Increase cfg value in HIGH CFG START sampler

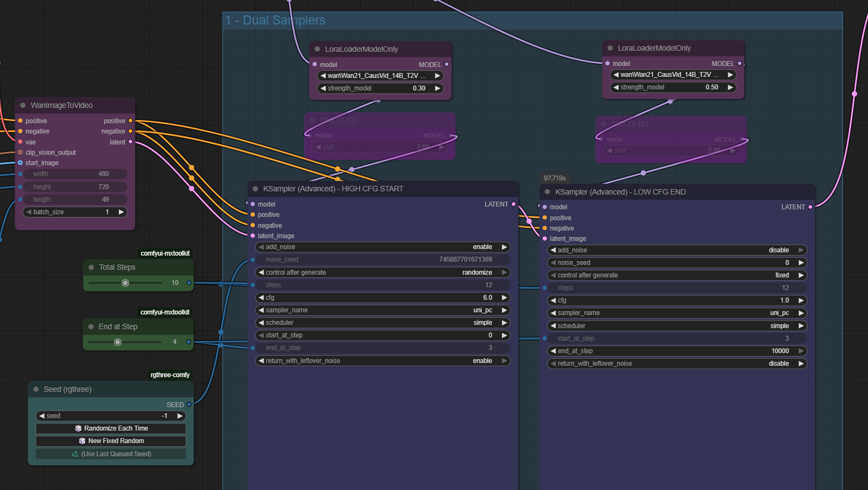pos(505,298)
